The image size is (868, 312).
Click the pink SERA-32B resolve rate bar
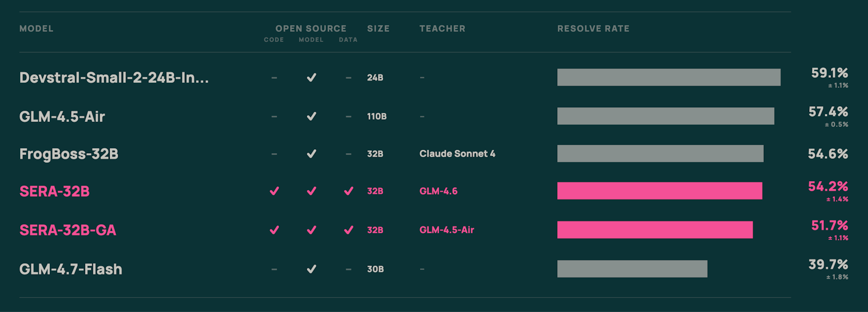(659, 191)
